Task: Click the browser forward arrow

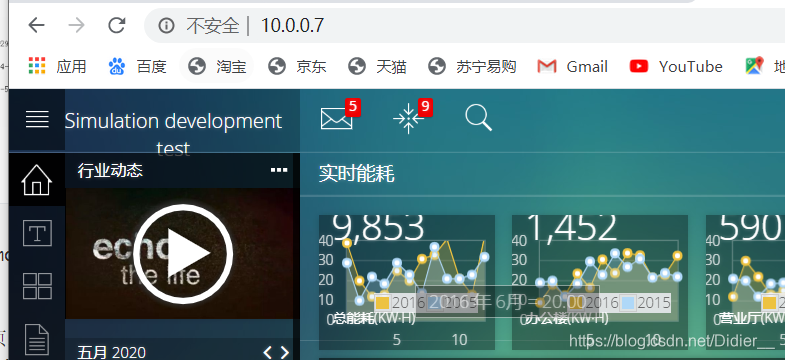Action: click(77, 25)
